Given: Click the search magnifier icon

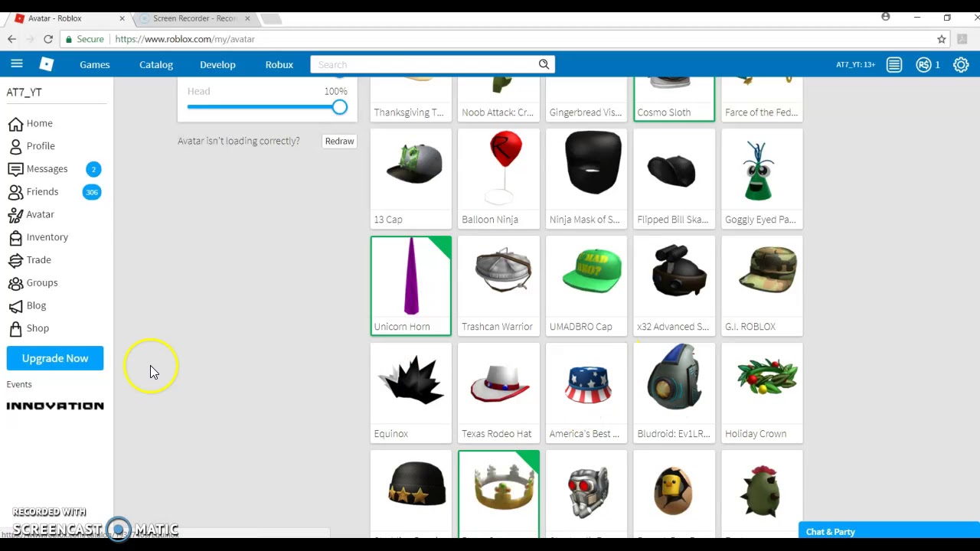Looking at the screenshot, I should point(544,64).
